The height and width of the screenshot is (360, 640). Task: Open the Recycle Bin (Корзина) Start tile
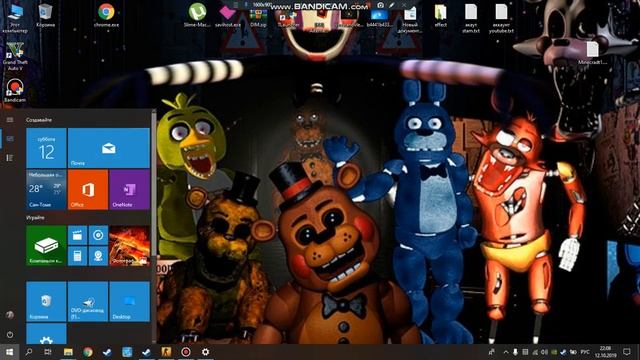[x=46, y=302]
